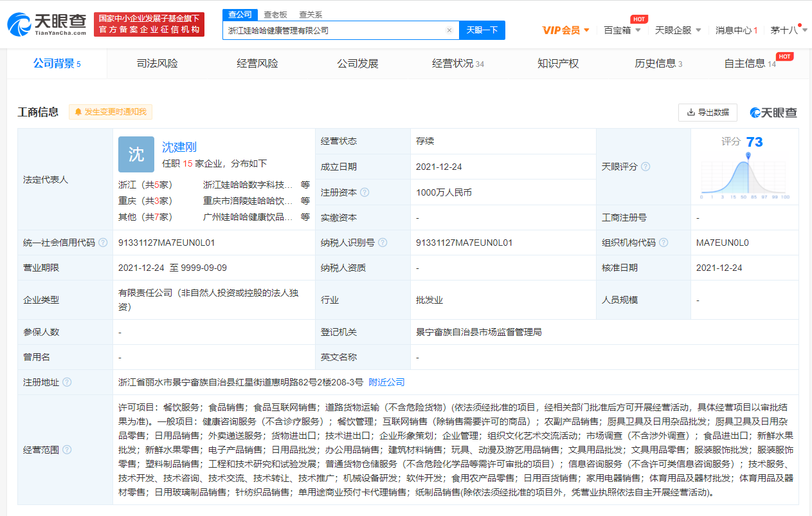The width and height of the screenshot is (812, 516).
Task: Click 重庆（共3家） region link
Action: [145, 201]
